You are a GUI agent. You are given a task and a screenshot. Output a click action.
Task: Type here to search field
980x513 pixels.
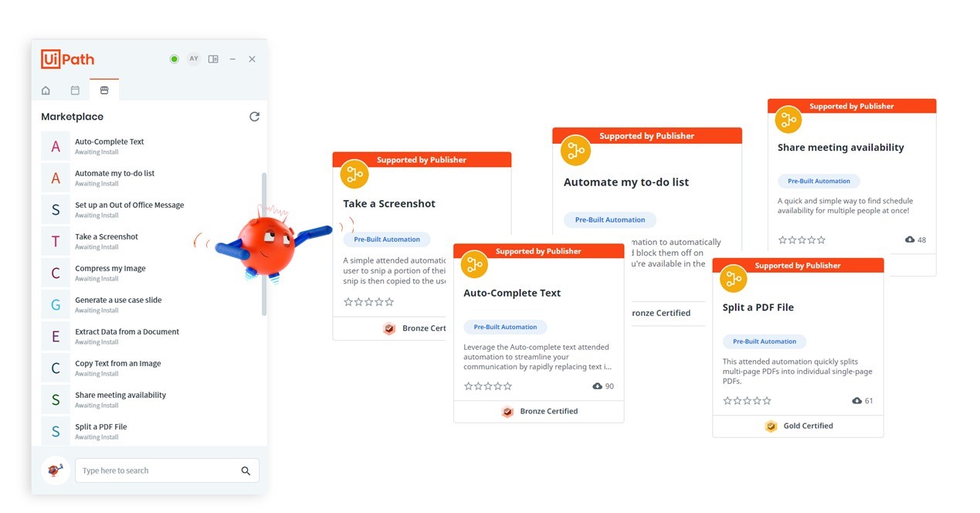pyautogui.click(x=167, y=471)
